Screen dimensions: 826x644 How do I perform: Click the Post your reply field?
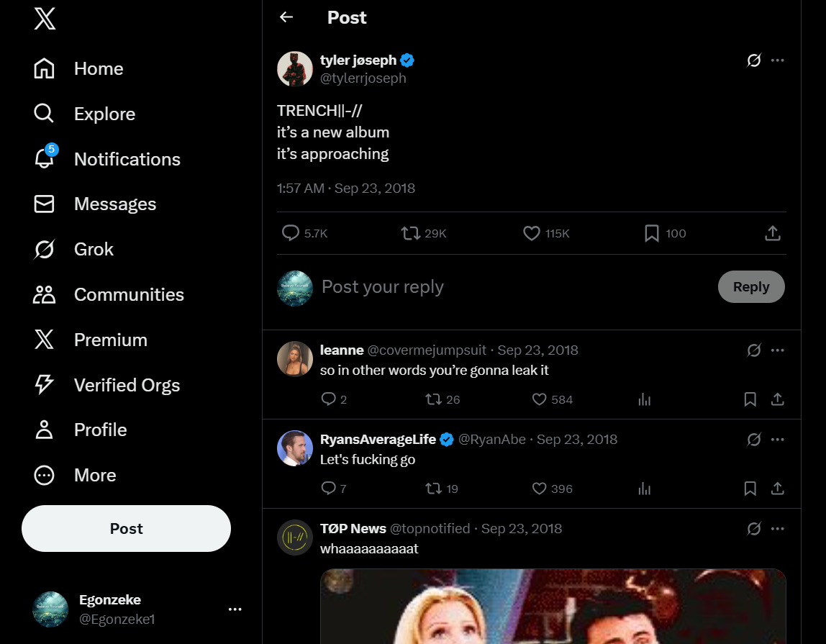coord(504,287)
